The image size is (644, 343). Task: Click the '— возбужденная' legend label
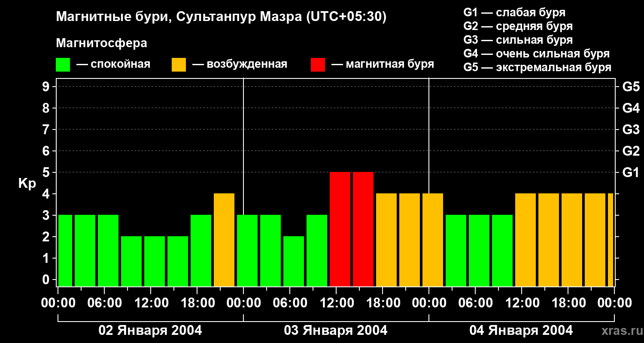pyautogui.click(x=240, y=64)
